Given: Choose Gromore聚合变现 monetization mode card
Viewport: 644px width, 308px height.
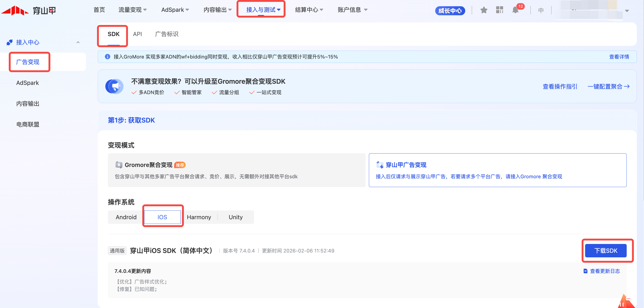Looking at the screenshot, I should [236, 170].
